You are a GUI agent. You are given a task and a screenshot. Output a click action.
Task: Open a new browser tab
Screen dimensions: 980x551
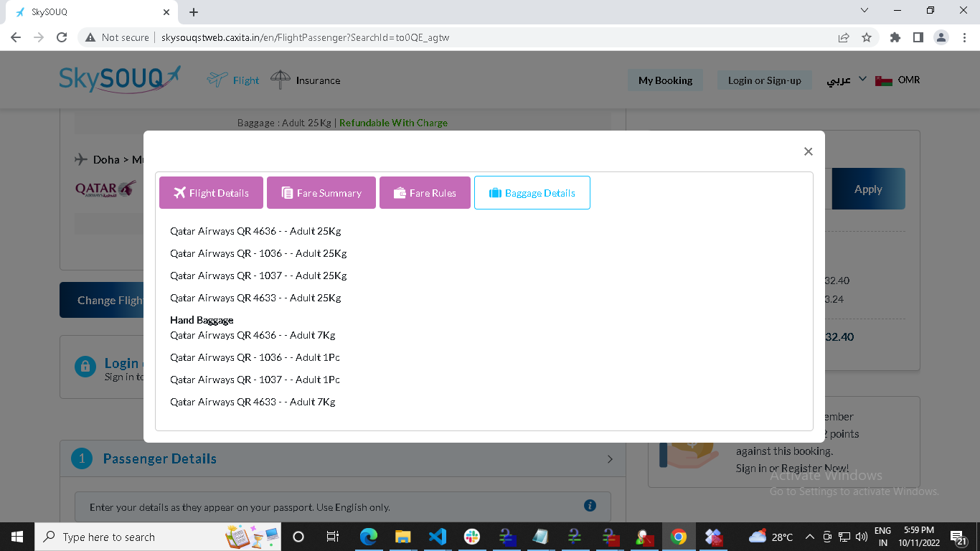point(194,12)
